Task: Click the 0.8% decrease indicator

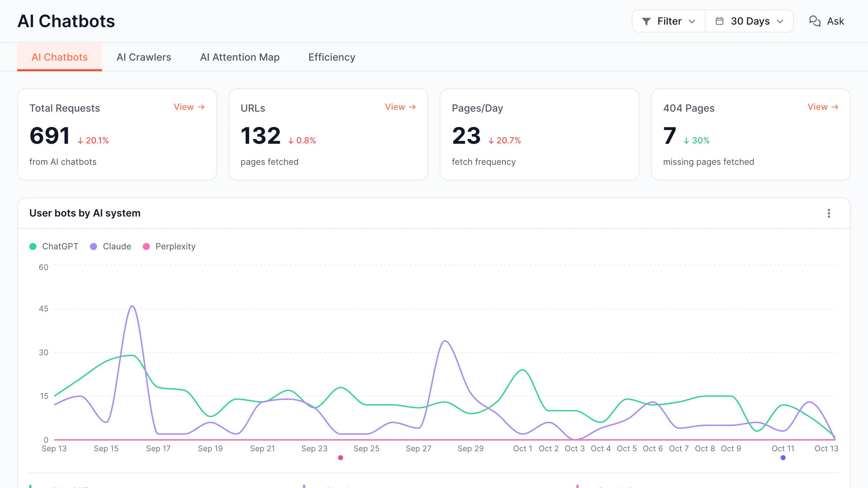Action: point(302,141)
